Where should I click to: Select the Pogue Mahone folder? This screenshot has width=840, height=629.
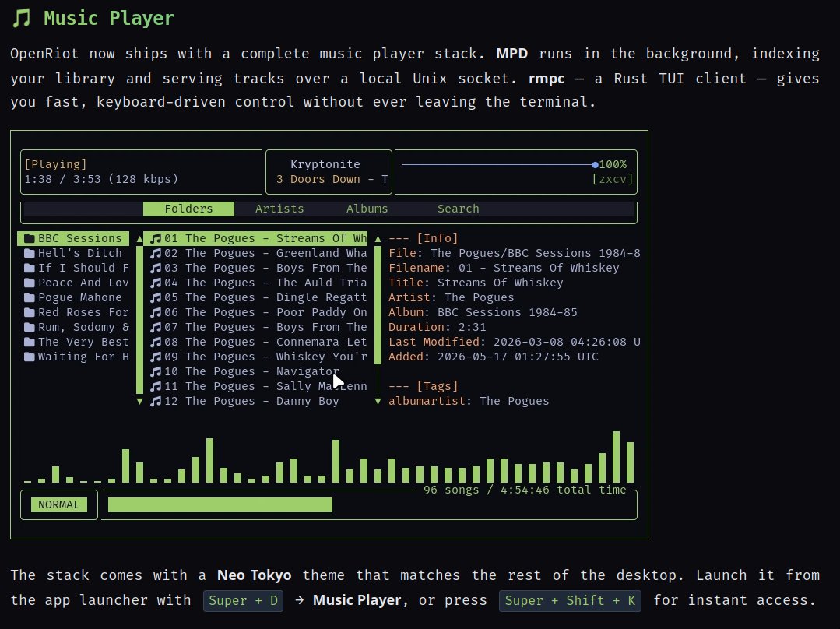73,297
